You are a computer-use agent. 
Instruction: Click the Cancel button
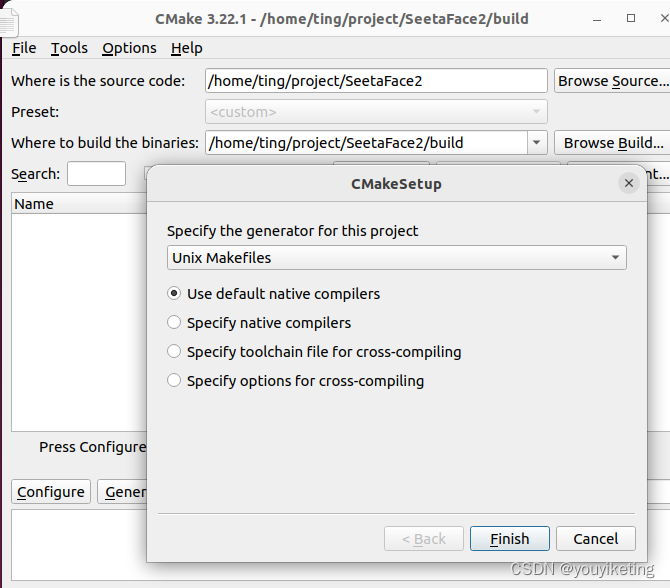(596, 539)
